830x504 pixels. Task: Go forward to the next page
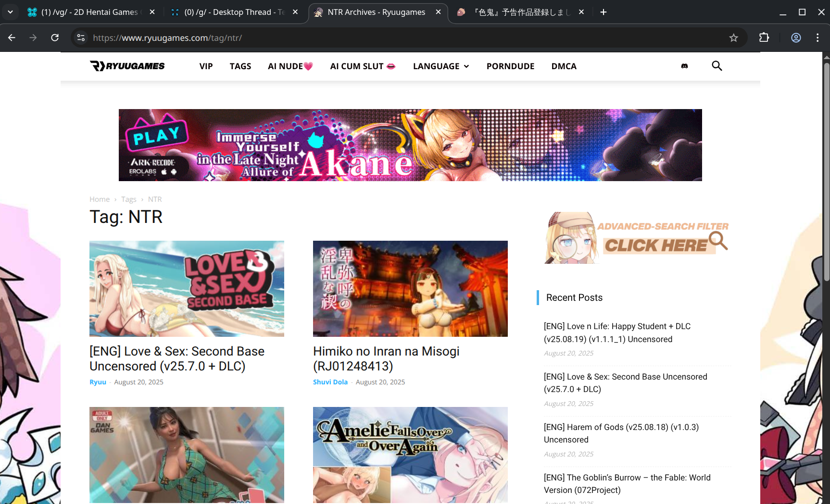pos(33,37)
